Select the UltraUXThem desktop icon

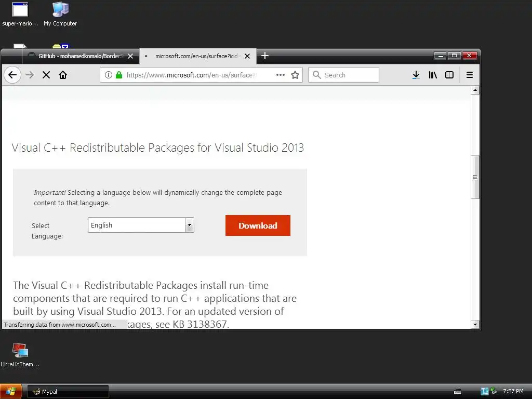pos(20,355)
